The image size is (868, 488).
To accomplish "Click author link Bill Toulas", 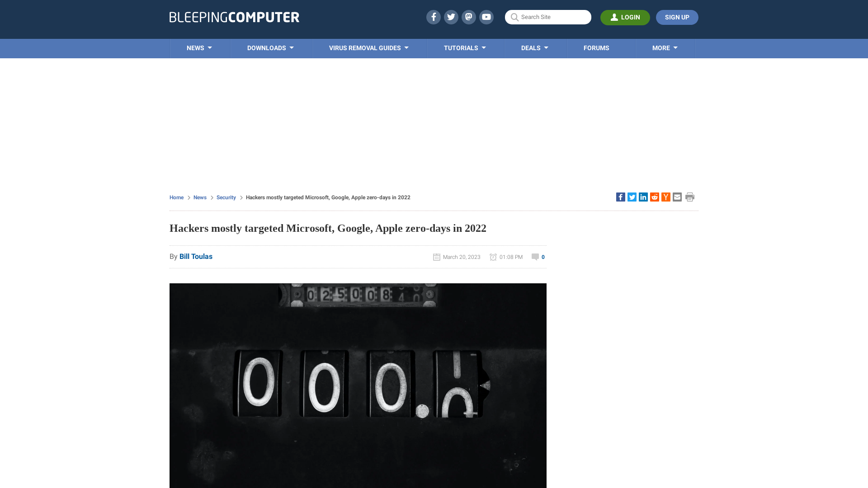I will [196, 256].
